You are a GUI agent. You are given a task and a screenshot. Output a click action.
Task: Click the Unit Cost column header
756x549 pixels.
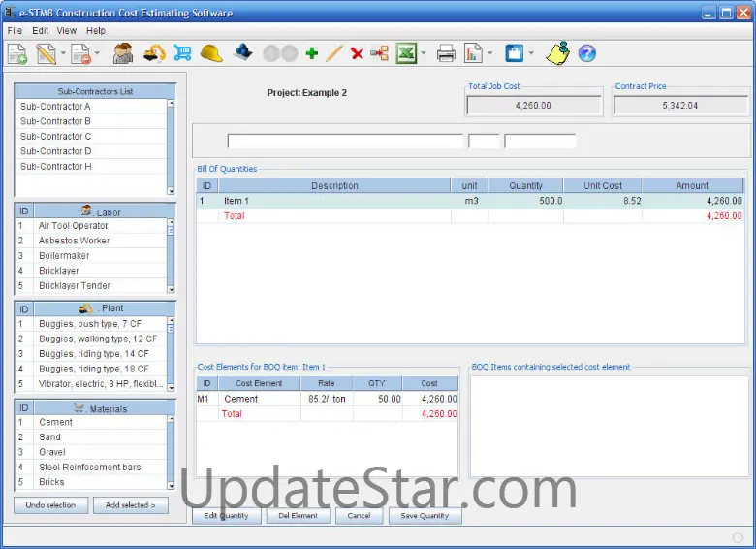pyautogui.click(x=603, y=185)
